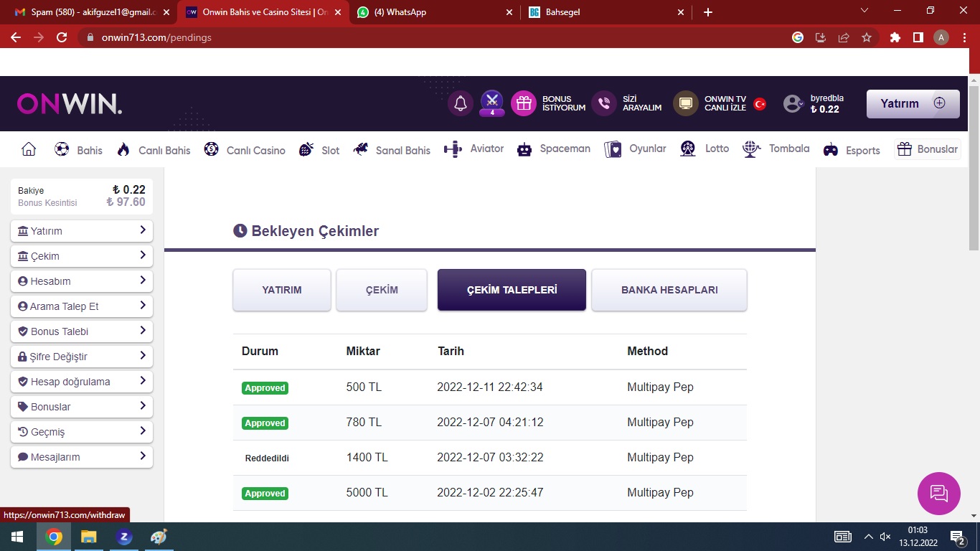Bookmark this page with star icon
The width and height of the screenshot is (980, 551).
(867, 37)
